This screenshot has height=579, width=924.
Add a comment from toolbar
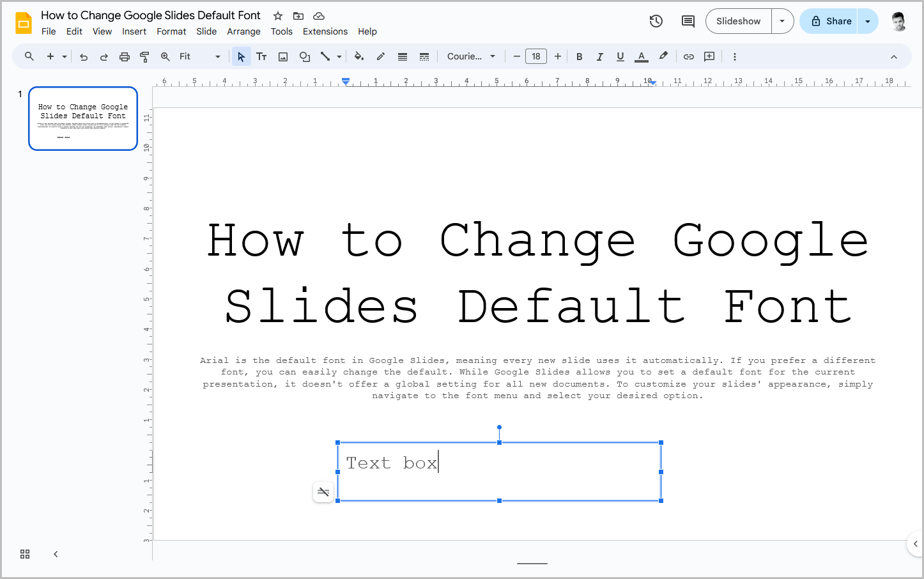click(x=709, y=57)
